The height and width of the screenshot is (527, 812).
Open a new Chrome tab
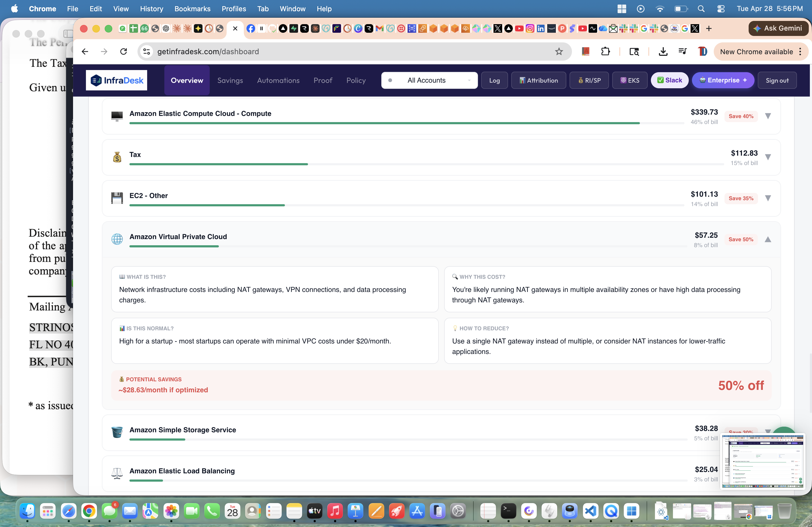(709, 29)
